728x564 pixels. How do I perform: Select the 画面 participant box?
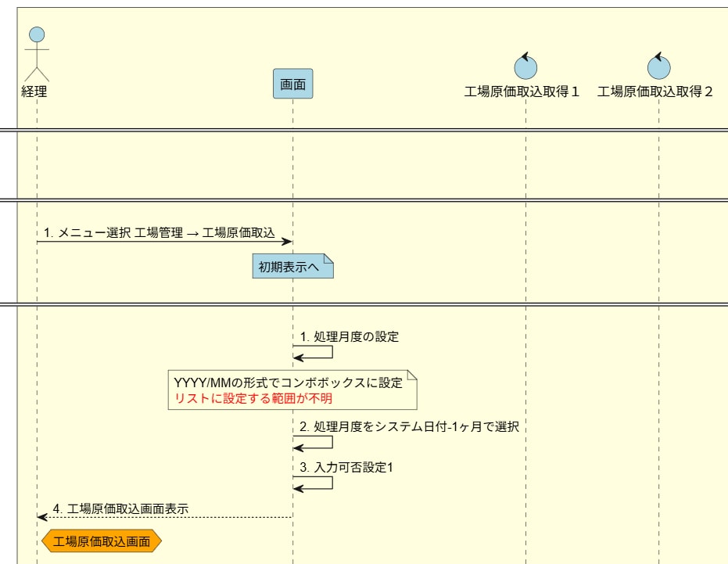click(293, 84)
